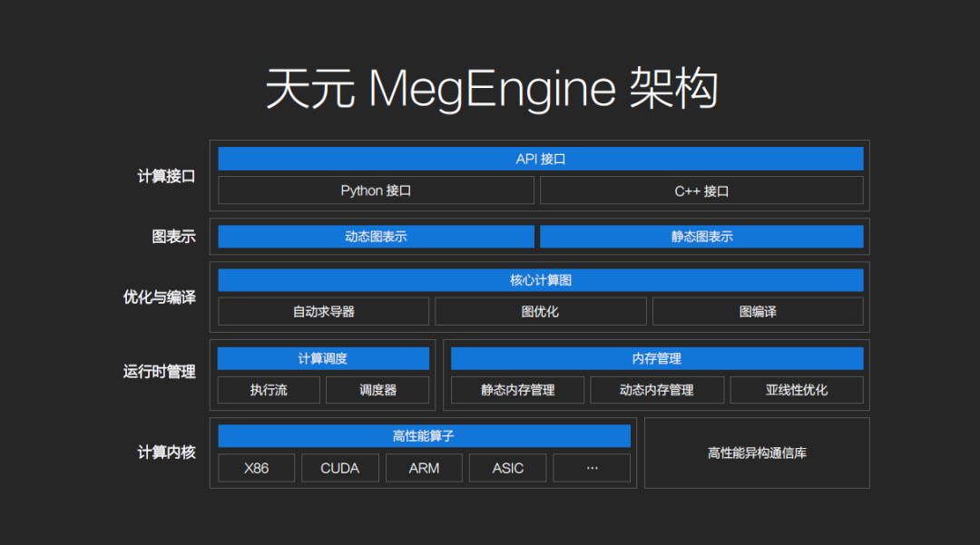980x545 pixels.
Task: Choose the 执行流 box
Action: pyautogui.click(x=269, y=390)
